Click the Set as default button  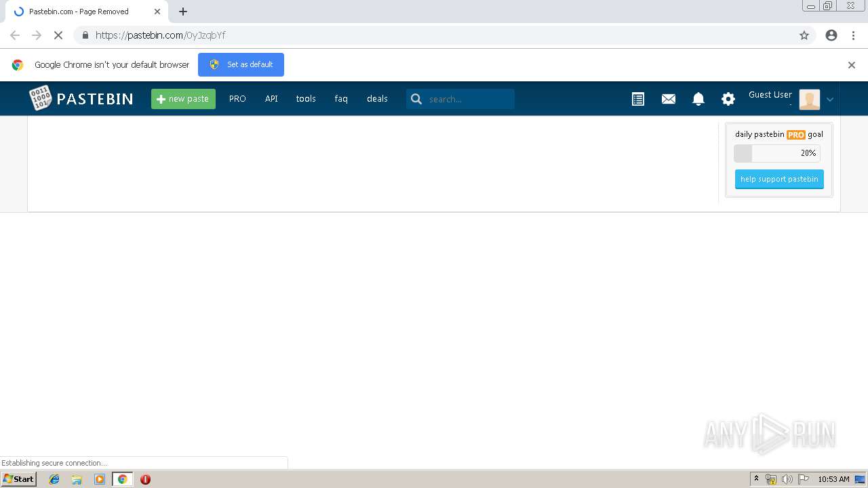241,64
